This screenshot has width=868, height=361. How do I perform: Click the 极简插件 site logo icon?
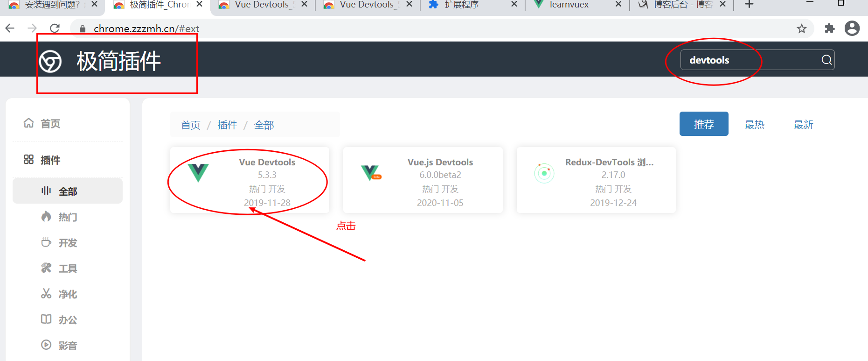click(50, 62)
